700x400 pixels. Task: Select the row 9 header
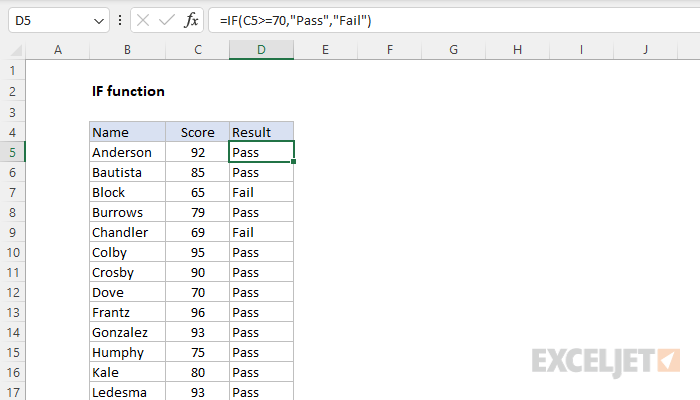click(x=13, y=232)
